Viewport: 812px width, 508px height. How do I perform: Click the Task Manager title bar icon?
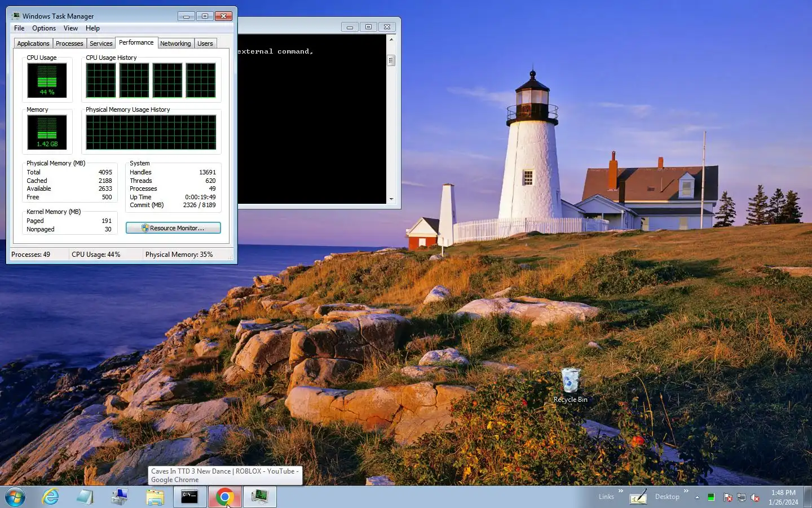(16, 16)
